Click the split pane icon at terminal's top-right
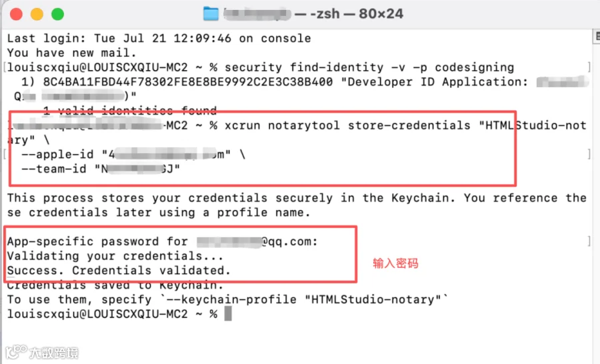The height and width of the screenshot is (364, 600). 597,37
